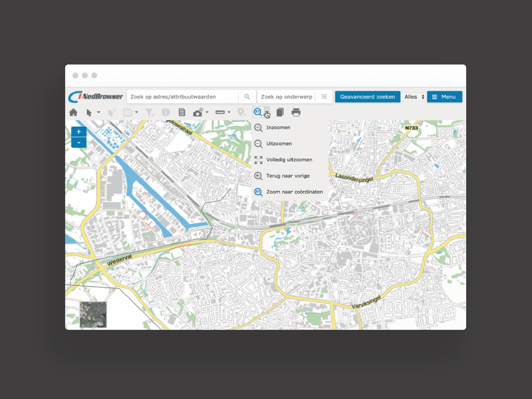Click the NedBrowser logo
The height and width of the screenshot is (399, 532).
pyautogui.click(x=96, y=97)
